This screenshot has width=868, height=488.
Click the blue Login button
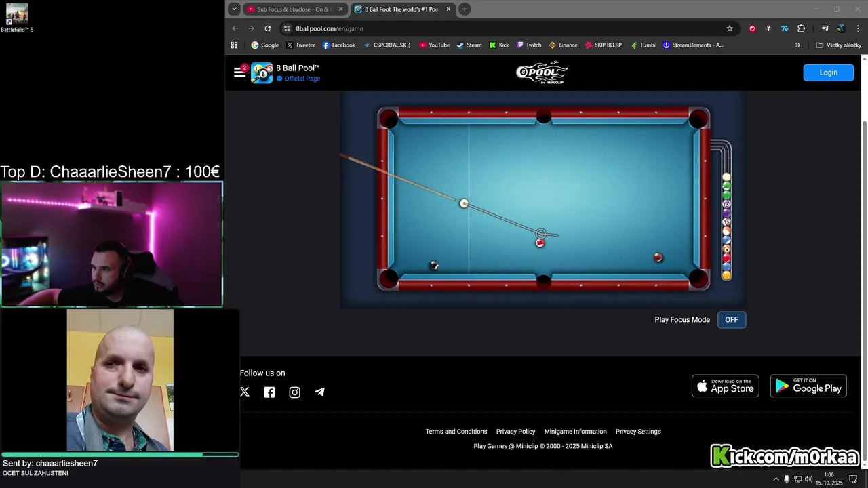(828, 73)
